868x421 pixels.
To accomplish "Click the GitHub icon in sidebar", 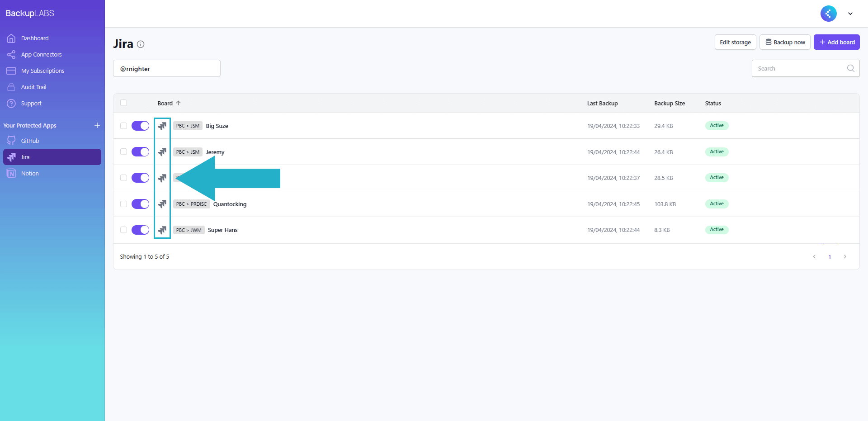I will [x=11, y=141].
